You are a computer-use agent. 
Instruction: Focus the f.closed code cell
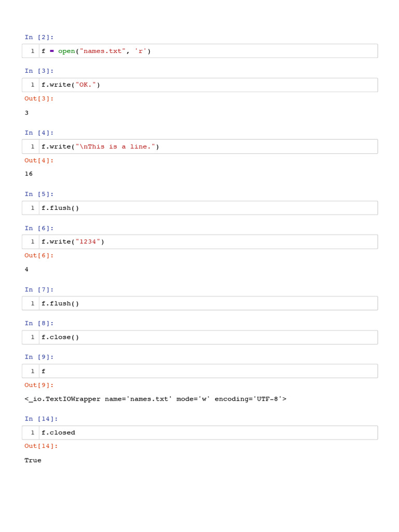click(x=208, y=432)
